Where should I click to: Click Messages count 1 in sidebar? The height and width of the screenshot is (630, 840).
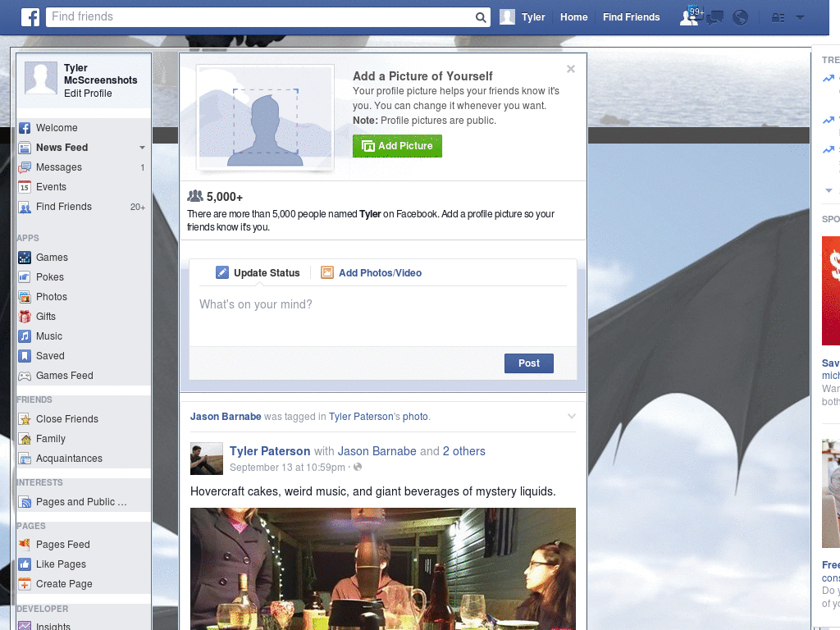click(x=142, y=167)
